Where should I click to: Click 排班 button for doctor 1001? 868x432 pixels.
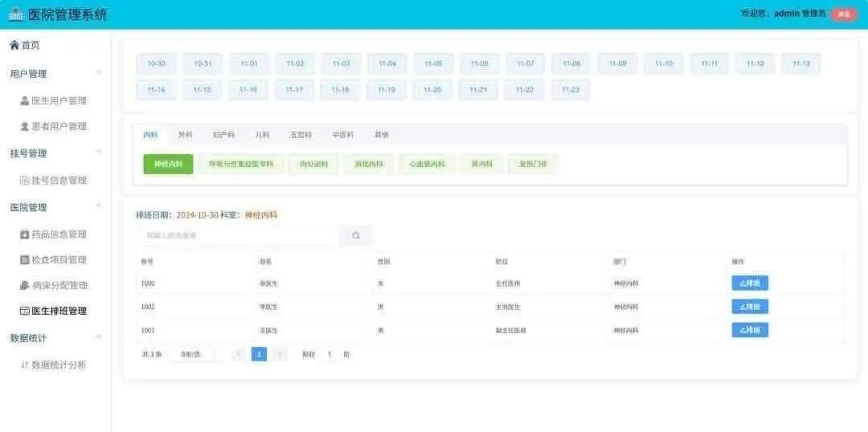(x=750, y=330)
